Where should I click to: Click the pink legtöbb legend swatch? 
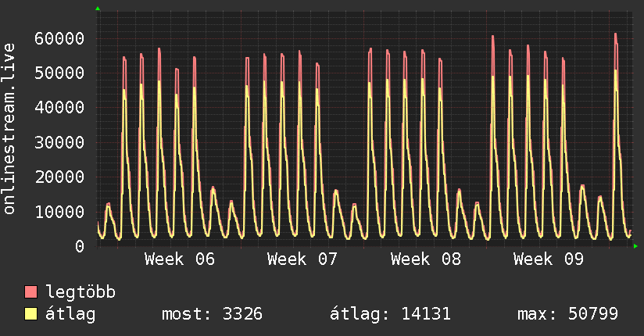(x=30, y=291)
